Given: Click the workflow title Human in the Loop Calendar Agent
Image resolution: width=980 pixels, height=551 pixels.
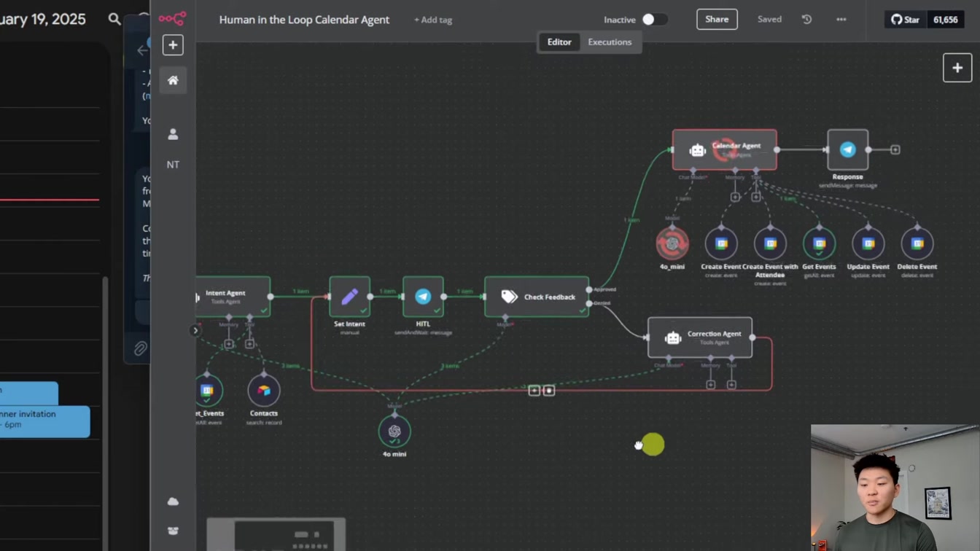Looking at the screenshot, I should [304, 20].
